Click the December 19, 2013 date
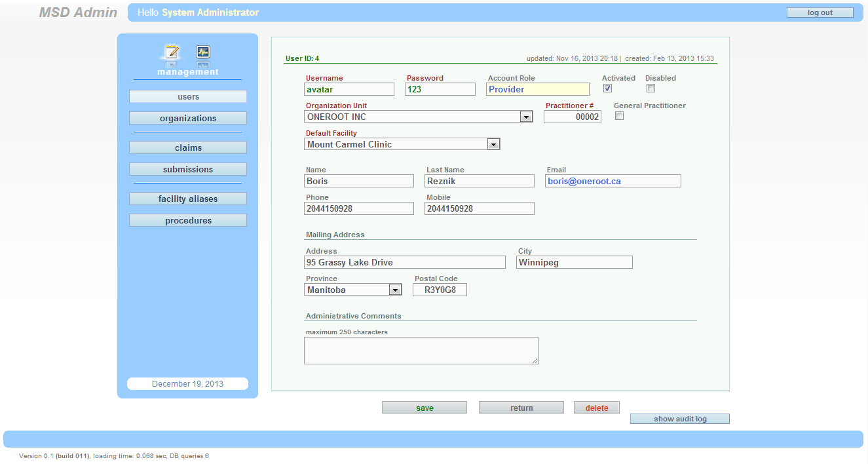This screenshot has height=464, width=868. pos(187,384)
